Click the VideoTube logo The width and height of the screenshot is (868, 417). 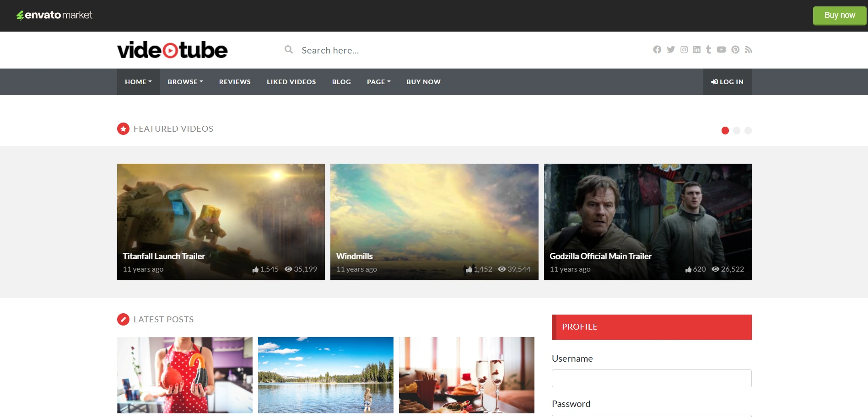coord(172,50)
